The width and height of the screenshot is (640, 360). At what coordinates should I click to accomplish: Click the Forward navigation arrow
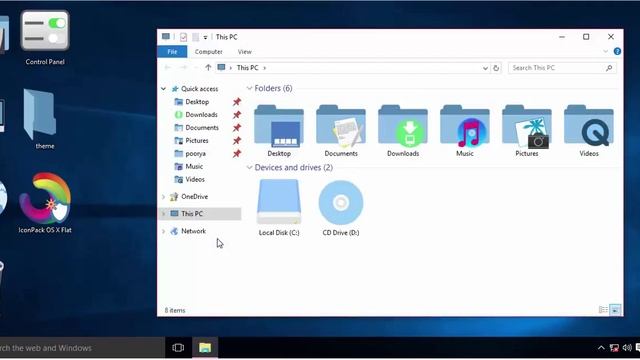pos(184,68)
